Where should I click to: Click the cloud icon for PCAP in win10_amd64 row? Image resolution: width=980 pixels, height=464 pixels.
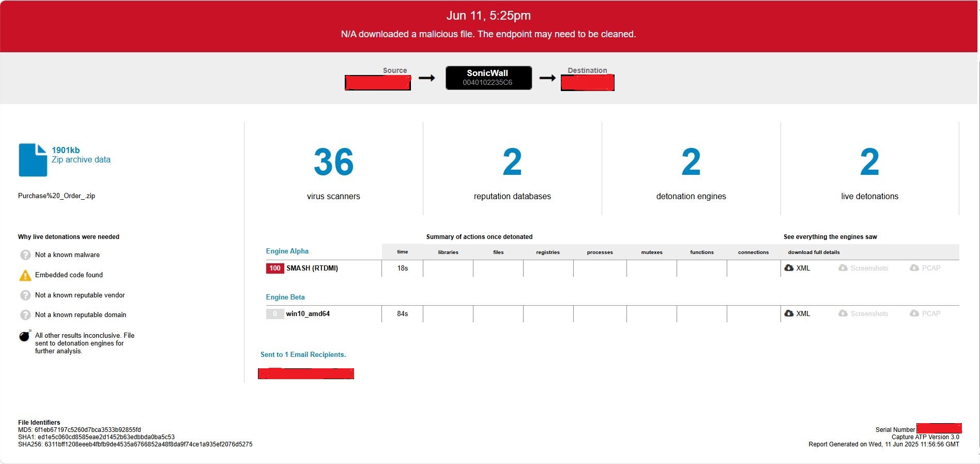coord(914,313)
